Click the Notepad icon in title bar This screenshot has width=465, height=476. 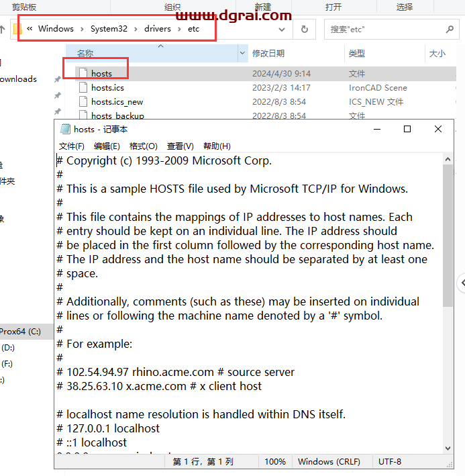tap(65, 129)
